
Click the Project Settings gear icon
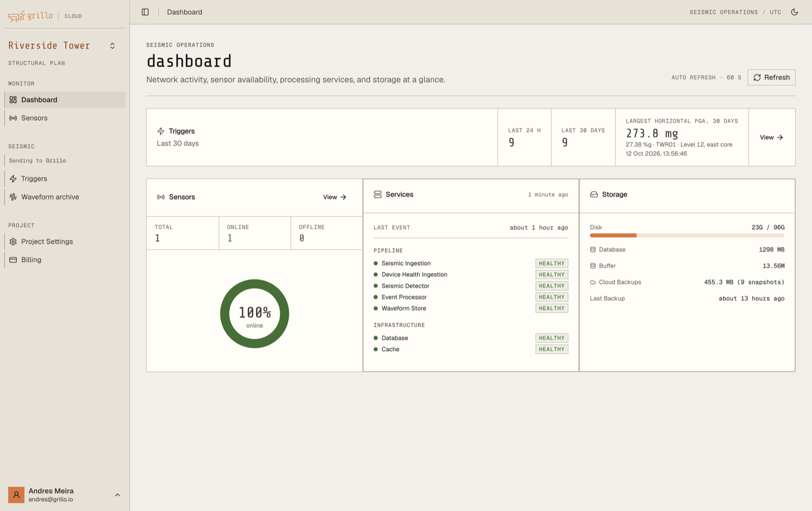tap(13, 242)
